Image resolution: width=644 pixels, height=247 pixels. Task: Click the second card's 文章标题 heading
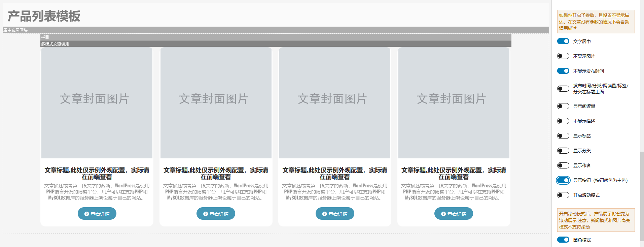pyautogui.click(x=216, y=174)
